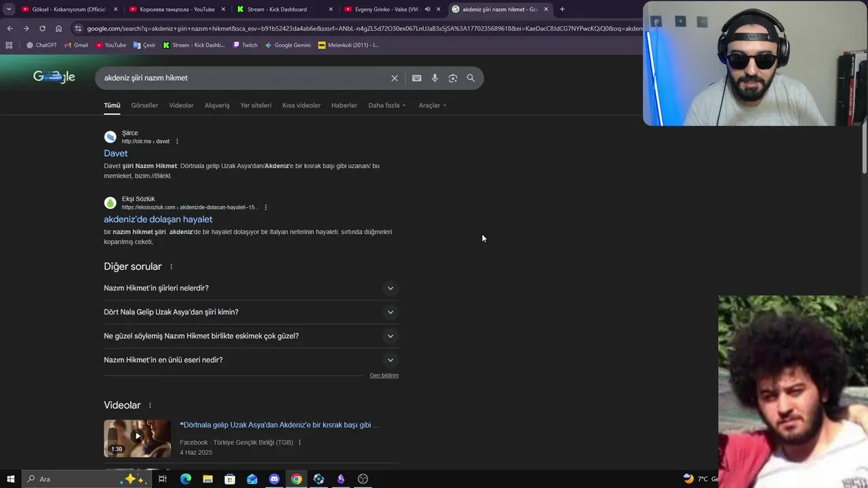Click the magnifier search submit icon

pyautogui.click(x=471, y=78)
